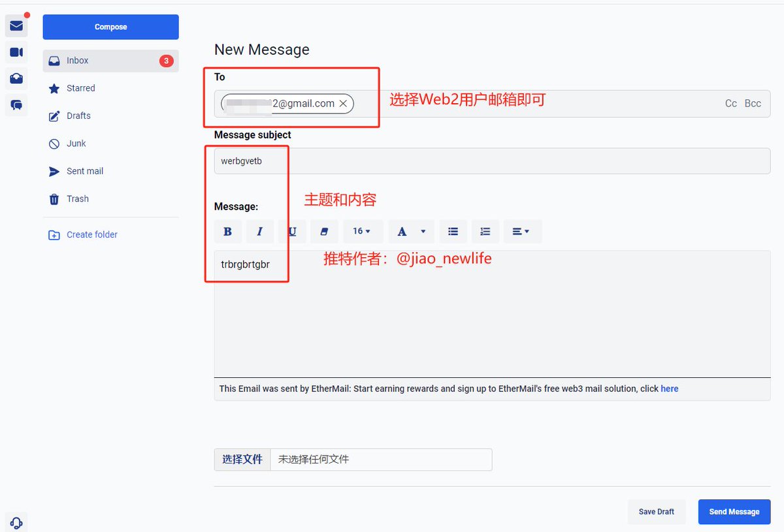
Task: Click the Drafts pencil icon
Action: point(54,116)
